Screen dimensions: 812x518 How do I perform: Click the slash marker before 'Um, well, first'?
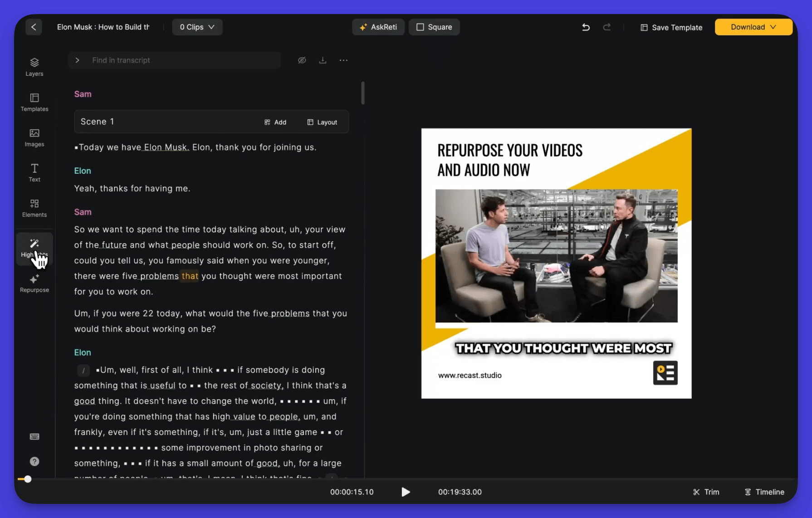point(83,370)
